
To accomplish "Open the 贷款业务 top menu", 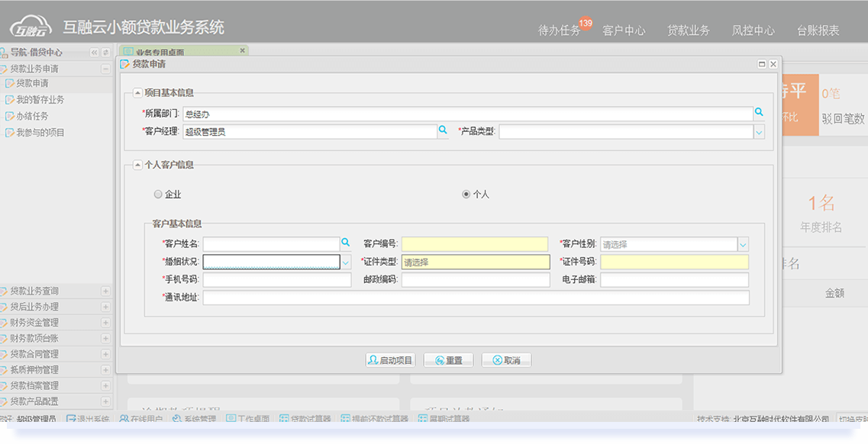I will (x=688, y=31).
